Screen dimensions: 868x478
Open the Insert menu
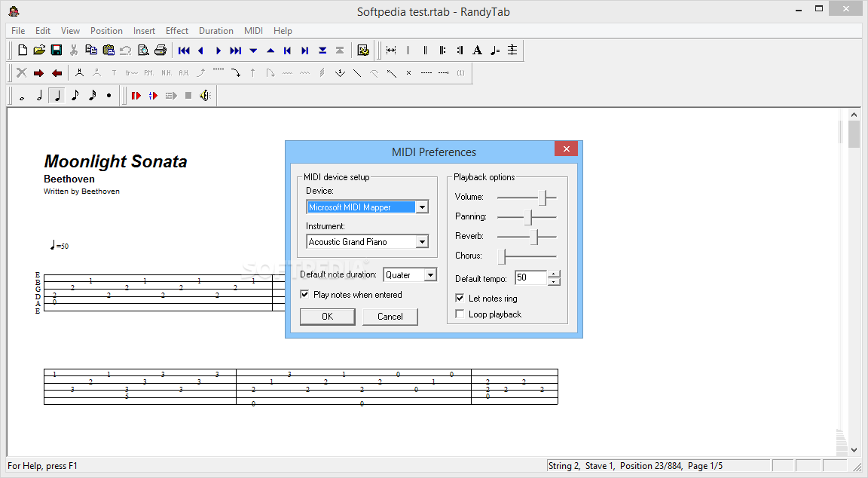point(144,30)
